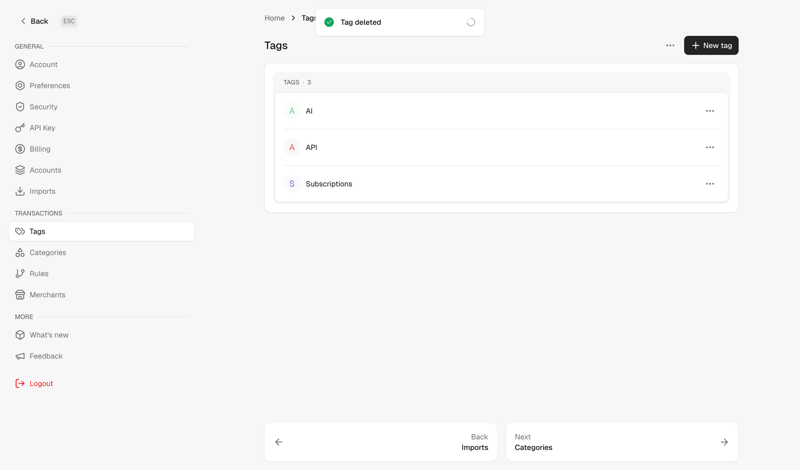The width and height of the screenshot is (800, 470).
Task: Click the ESC shortcut badge
Action: tap(68, 21)
